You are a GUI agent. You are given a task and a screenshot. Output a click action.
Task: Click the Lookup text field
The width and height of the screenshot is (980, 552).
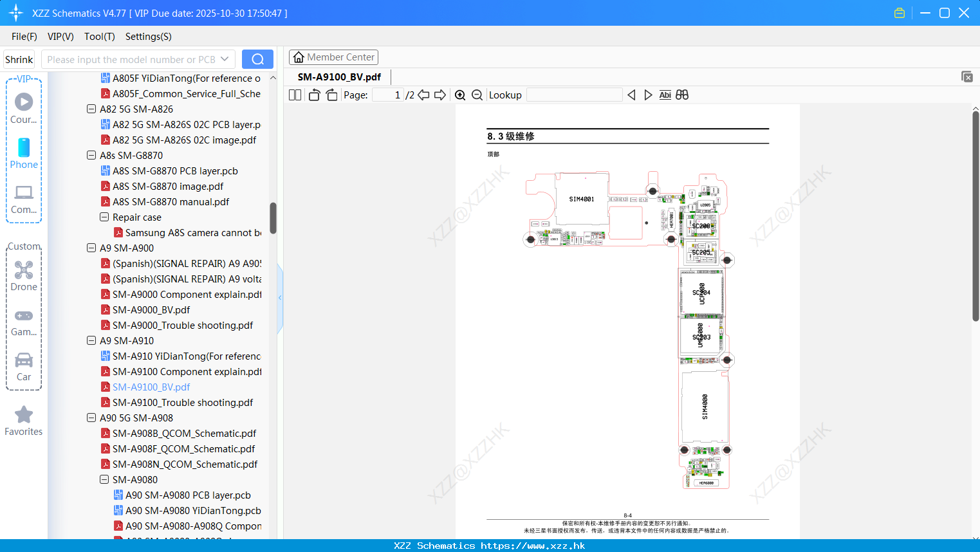pyautogui.click(x=574, y=95)
